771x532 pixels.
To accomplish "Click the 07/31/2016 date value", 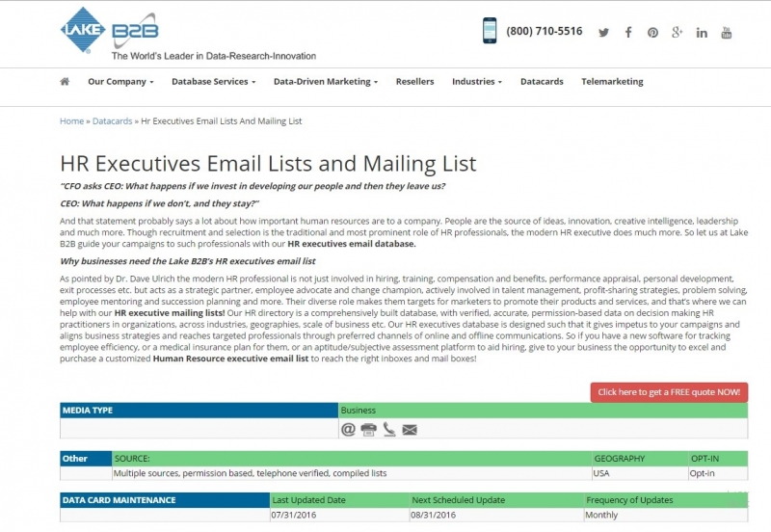I will (294, 516).
